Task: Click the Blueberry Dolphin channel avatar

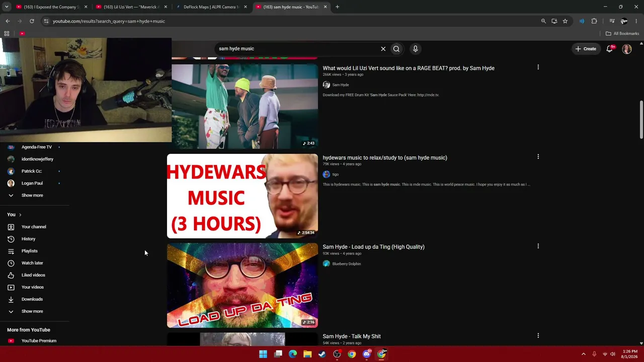Action: pyautogui.click(x=327, y=264)
